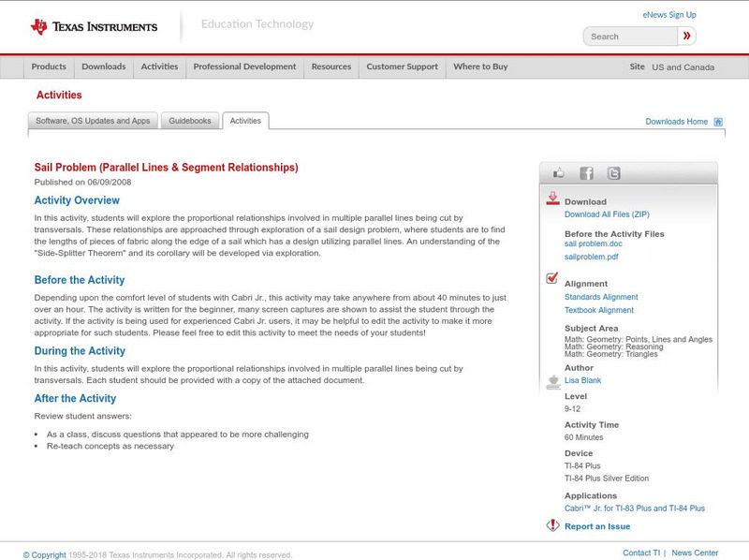This screenshot has width=749, height=560.
Task: Switch to Software, OS Updates and Apps tab
Action: click(x=93, y=121)
